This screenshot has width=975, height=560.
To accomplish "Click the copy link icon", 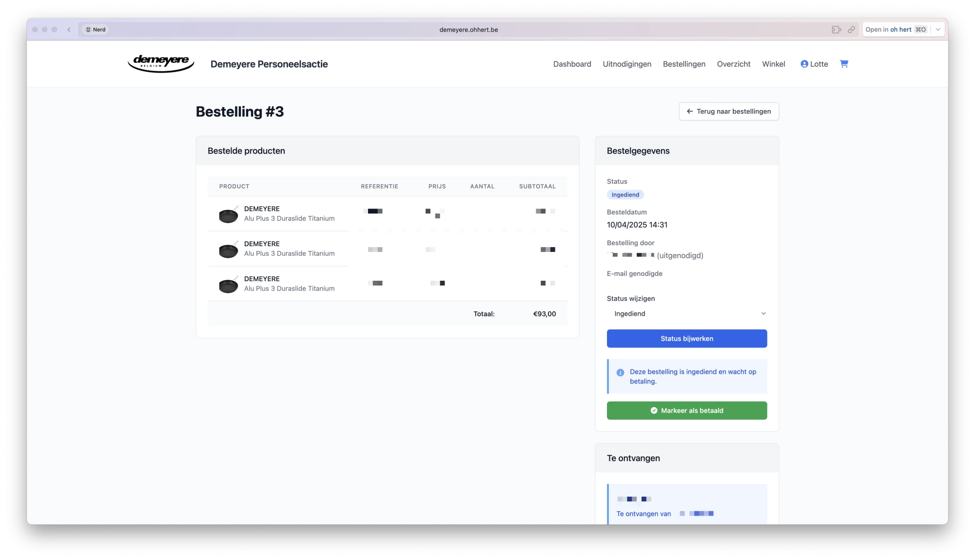I will click(x=851, y=30).
